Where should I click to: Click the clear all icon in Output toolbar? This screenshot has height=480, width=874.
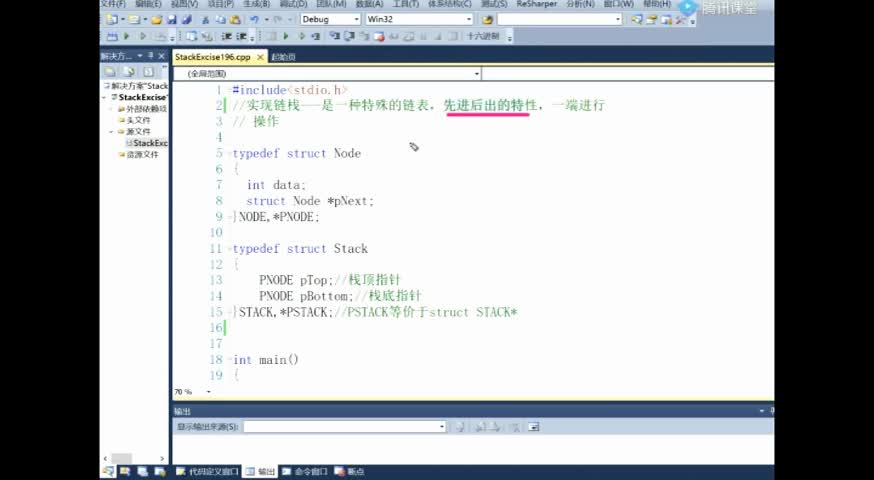[515, 427]
